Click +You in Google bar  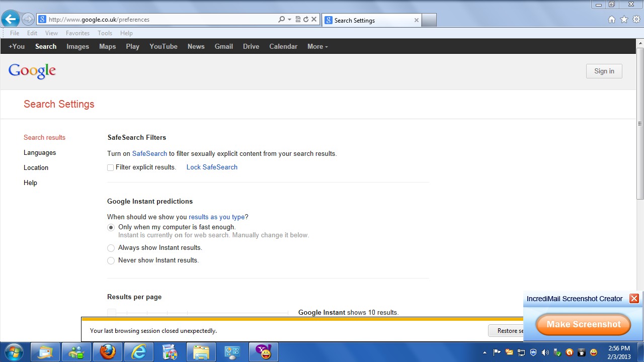(17, 46)
